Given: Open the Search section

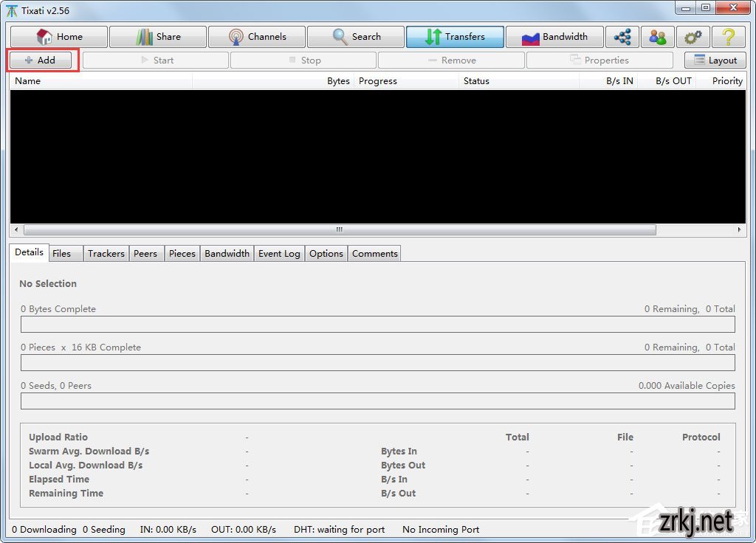Looking at the screenshot, I should [x=356, y=37].
